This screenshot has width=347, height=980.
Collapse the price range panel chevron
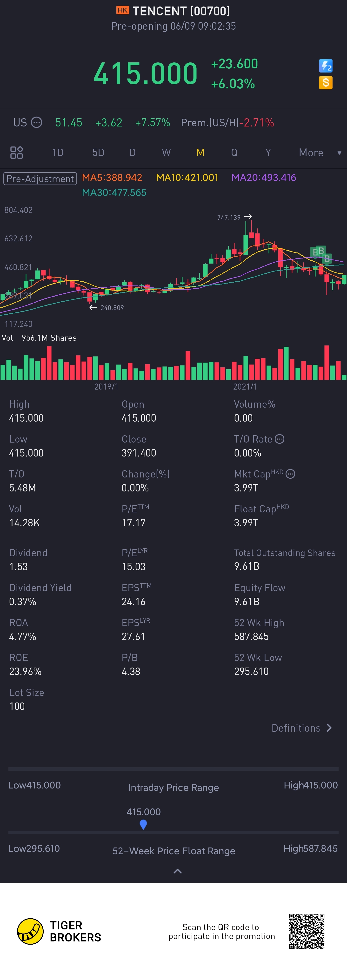tap(177, 871)
